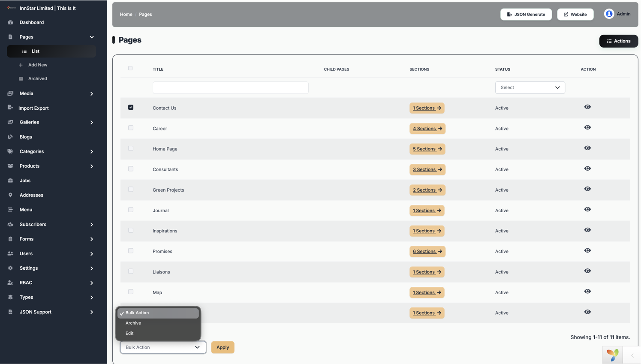The width and height of the screenshot is (641, 364).
Task: View the Contact Us page eye icon
Action: (587, 107)
